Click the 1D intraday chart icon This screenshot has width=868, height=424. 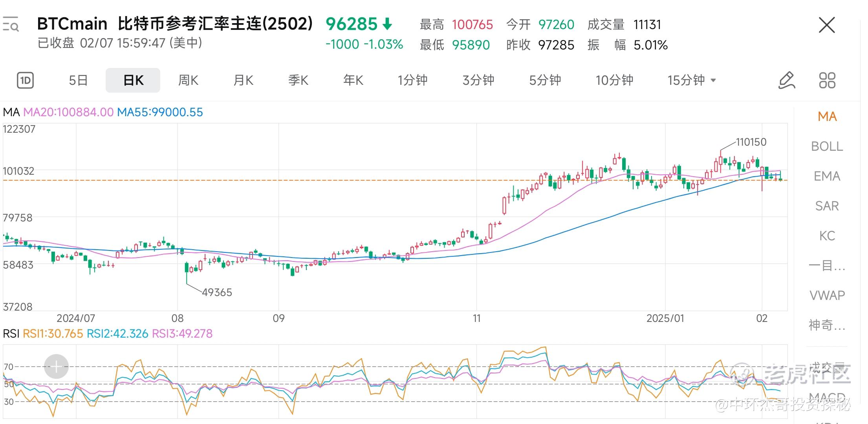tap(26, 80)
